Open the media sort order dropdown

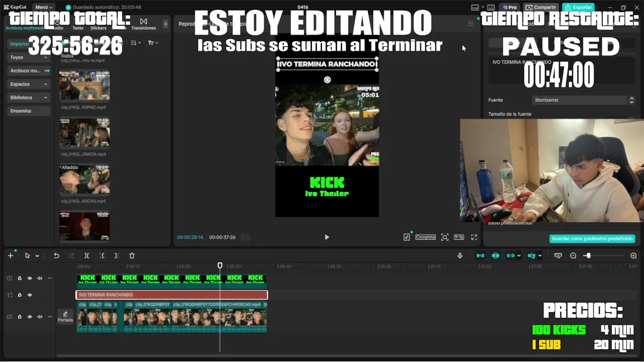[x=136, y=43]
